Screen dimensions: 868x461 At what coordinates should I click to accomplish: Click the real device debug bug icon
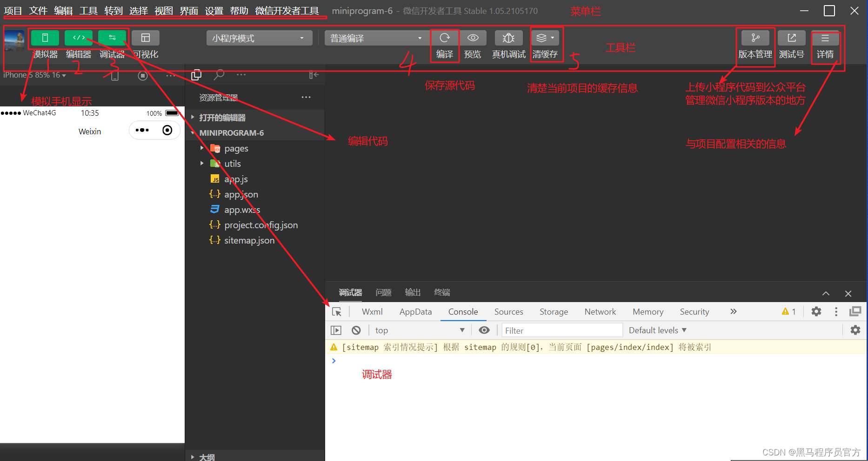point(508,38)
